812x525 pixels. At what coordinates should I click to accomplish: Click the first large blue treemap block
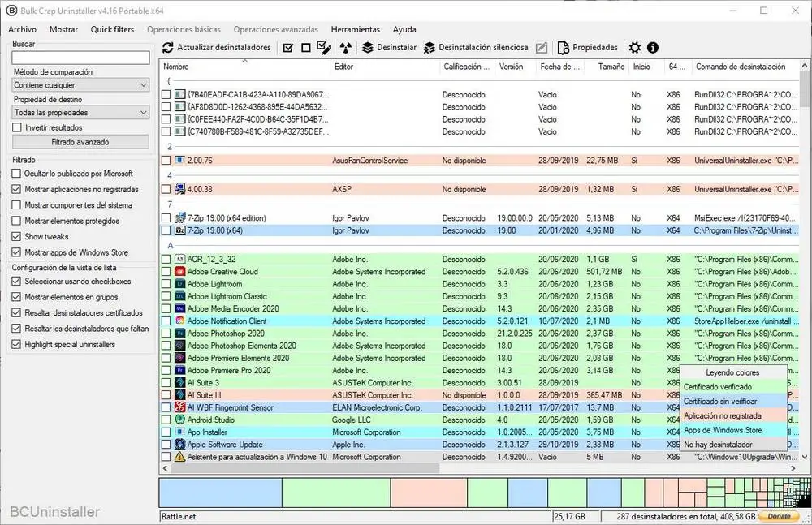[221, 493]
